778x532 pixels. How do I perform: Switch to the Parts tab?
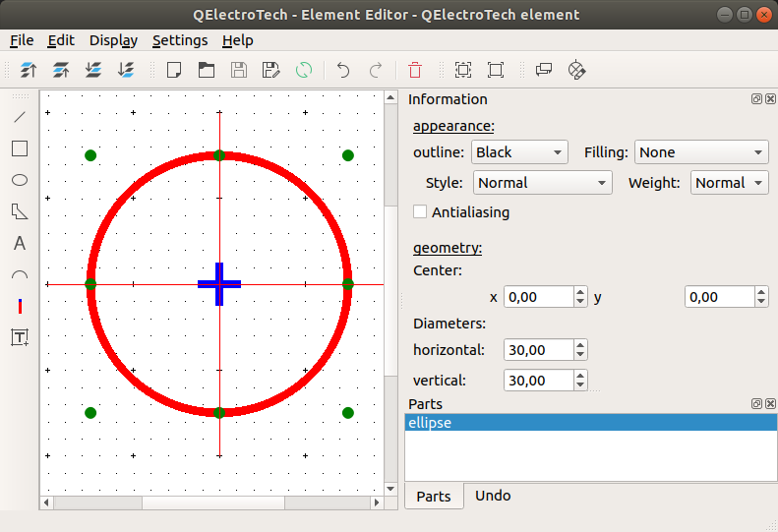[434, 496]
